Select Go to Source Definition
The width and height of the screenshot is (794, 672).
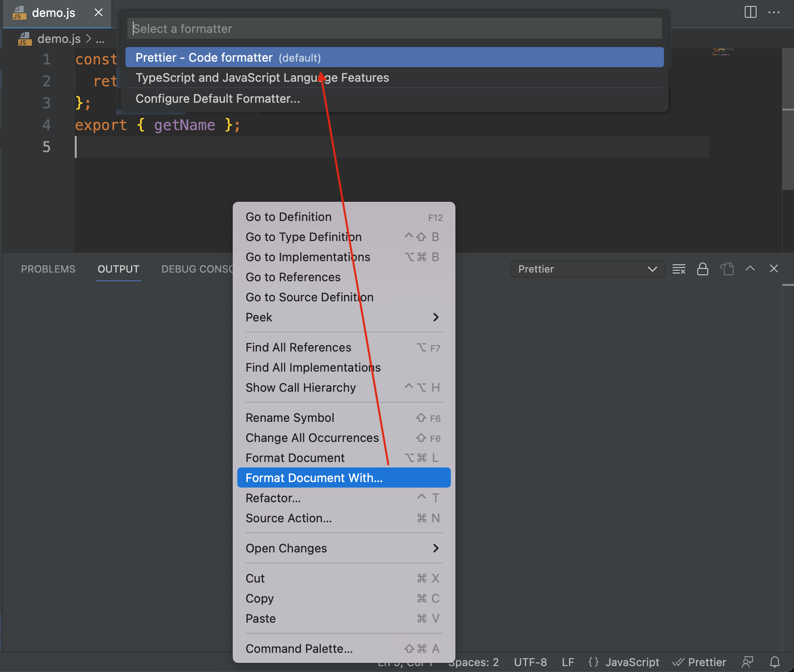(x=344, y=298)
